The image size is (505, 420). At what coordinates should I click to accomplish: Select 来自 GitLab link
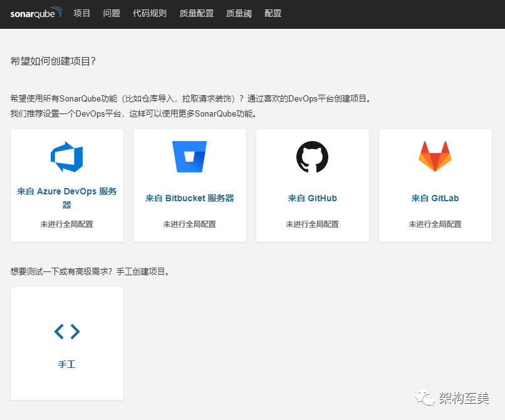[435, 198]
